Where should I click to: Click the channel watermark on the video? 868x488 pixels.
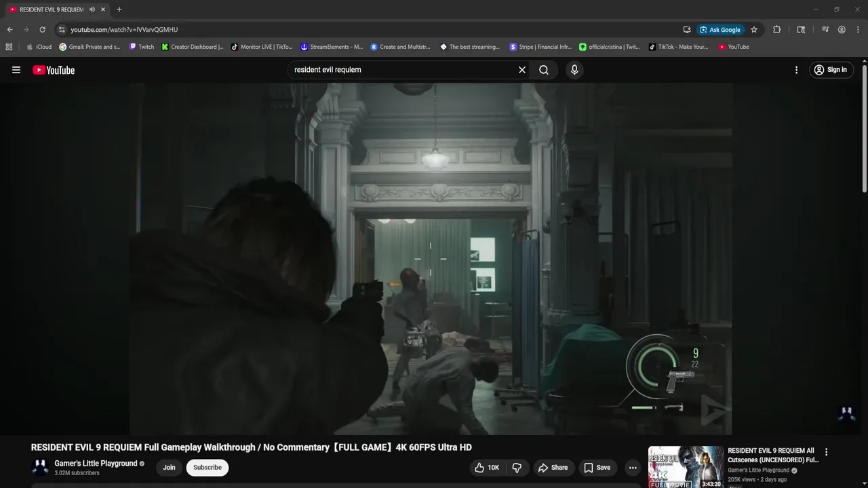tap(847, 413)
